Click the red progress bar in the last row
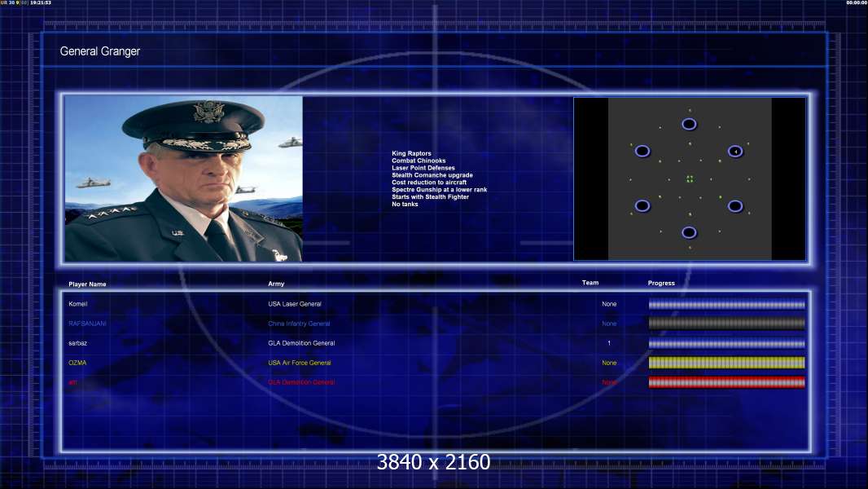868x489 pixels. (x=727, y=382)
